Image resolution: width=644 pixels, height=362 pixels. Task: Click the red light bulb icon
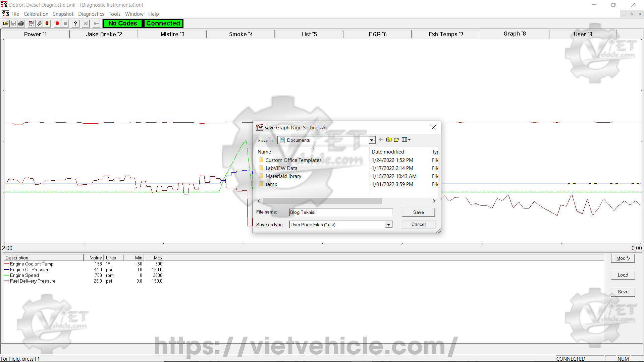[47, 23]
